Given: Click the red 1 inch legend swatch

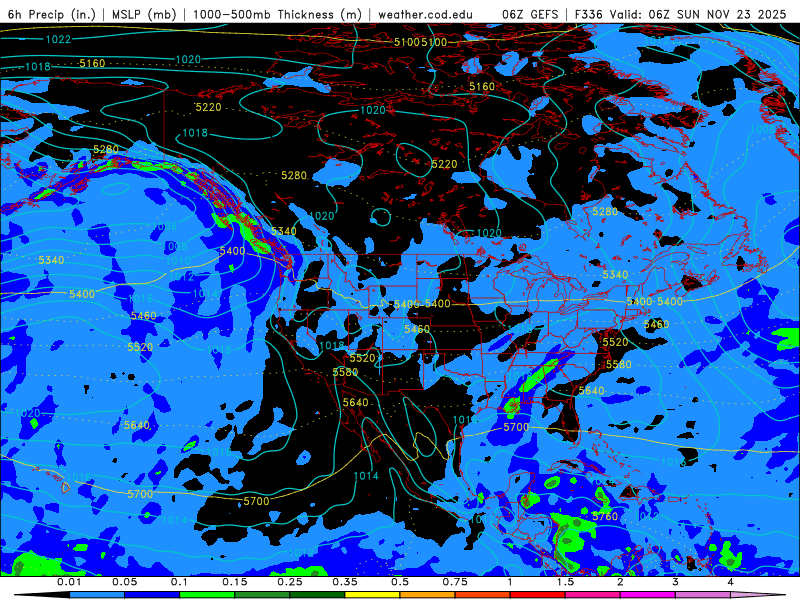Looking at the screenshot, I should pyautogui.click(x=537, y=595).
